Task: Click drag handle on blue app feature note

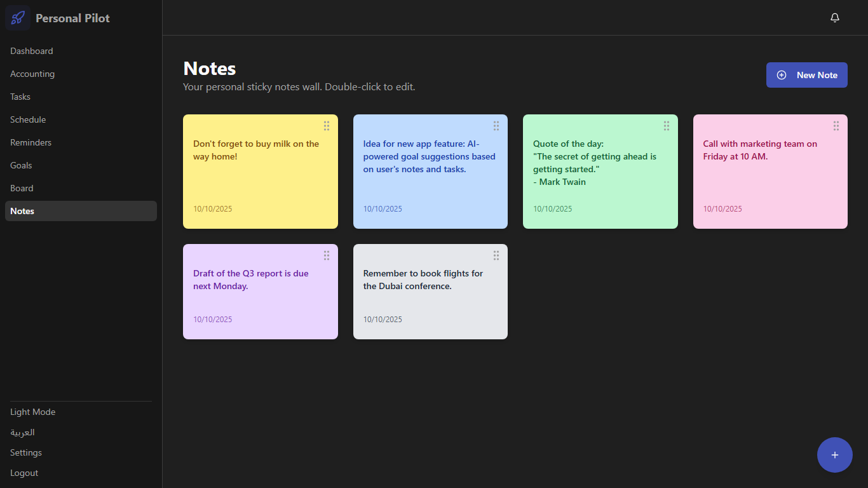Action: [x=496, y=126]
